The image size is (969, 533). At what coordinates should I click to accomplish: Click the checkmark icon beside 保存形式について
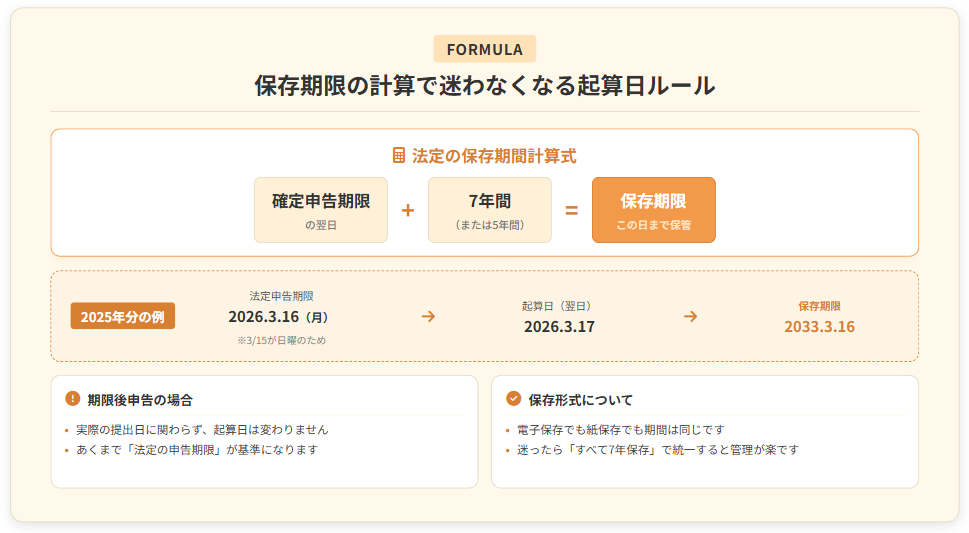[514, 399]
